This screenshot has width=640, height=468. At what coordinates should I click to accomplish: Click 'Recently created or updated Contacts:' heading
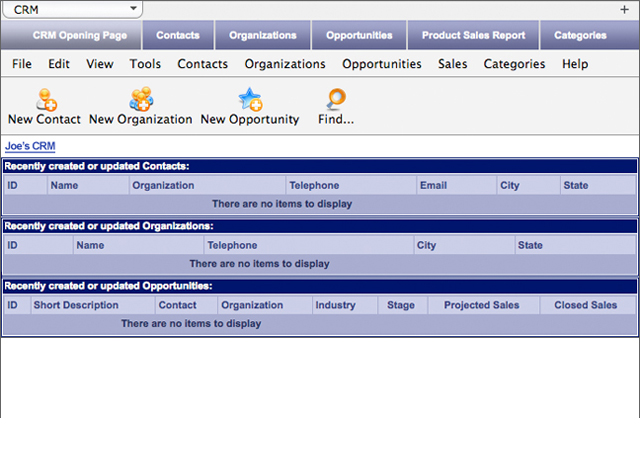[x=97, y=166]
